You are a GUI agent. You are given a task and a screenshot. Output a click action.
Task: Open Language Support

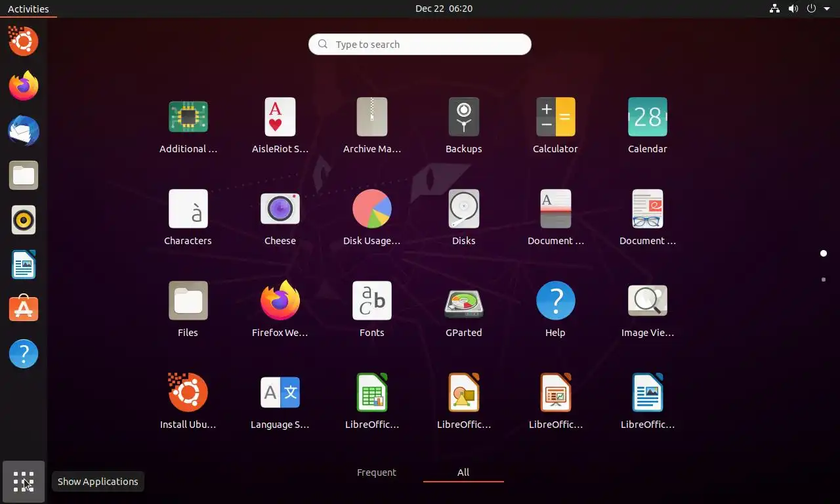280,393
